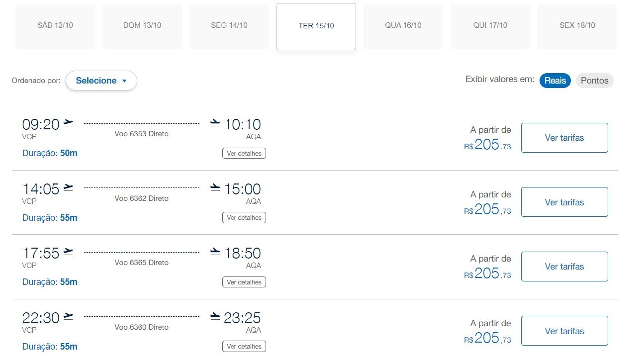This screenshot has width=643, height=364.
Task: Click Ver tarifas for the 17:55 flight
Action: pos(564,267)
